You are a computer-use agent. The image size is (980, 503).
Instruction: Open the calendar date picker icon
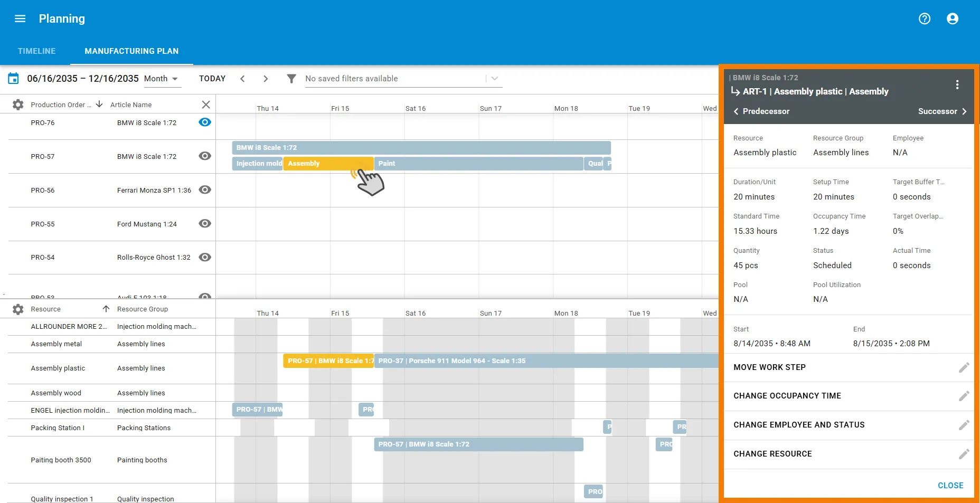[13, 79]
